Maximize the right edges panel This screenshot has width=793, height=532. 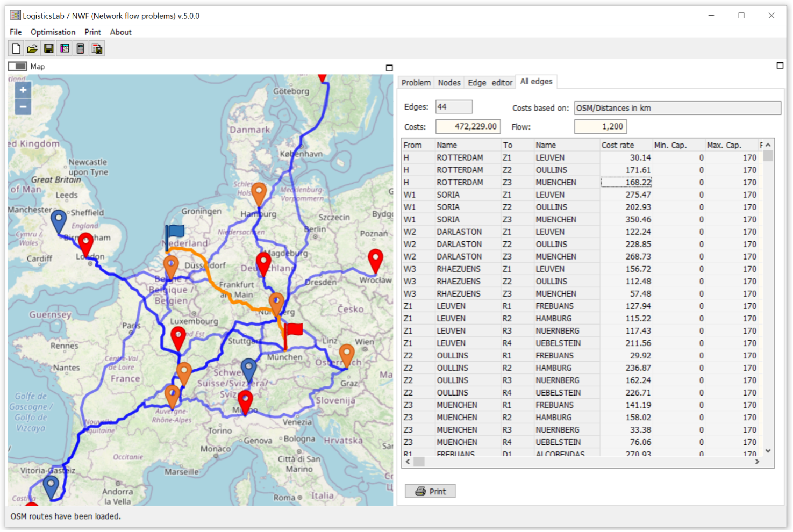coord(780,66)
